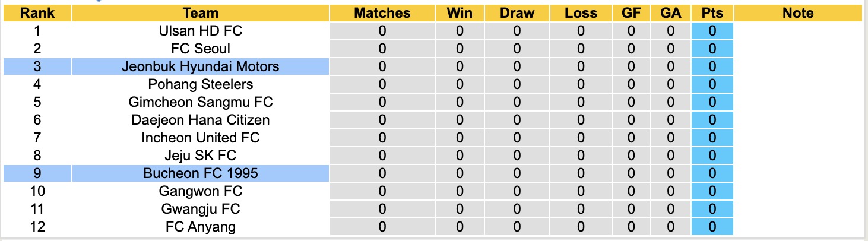
Task: Open Incheon United FC team entry
Action: tap(201, 138)
